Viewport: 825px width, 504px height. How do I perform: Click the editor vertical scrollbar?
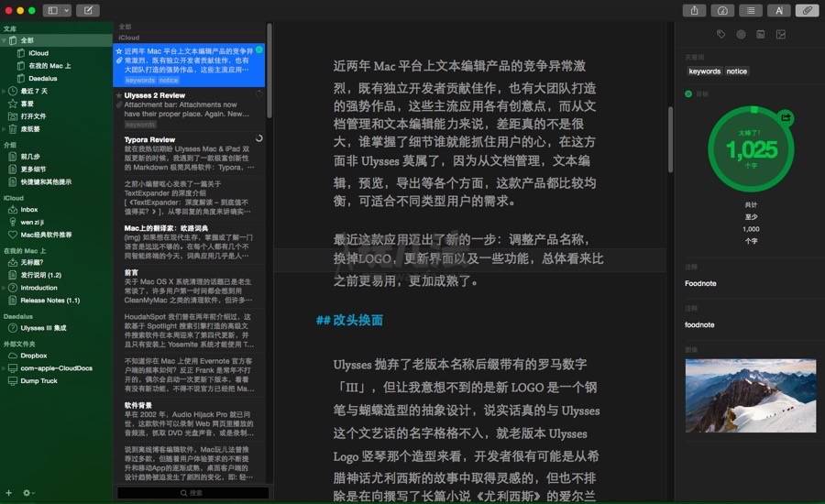670,139
